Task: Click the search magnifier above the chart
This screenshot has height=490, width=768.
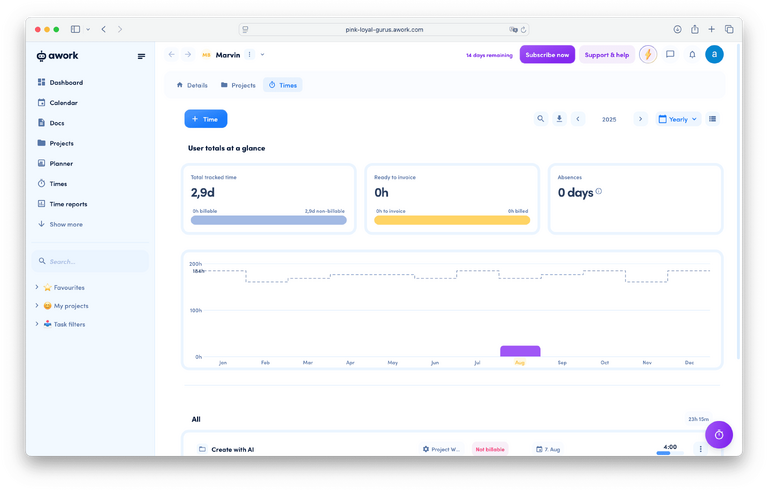Action: point(541,119)
